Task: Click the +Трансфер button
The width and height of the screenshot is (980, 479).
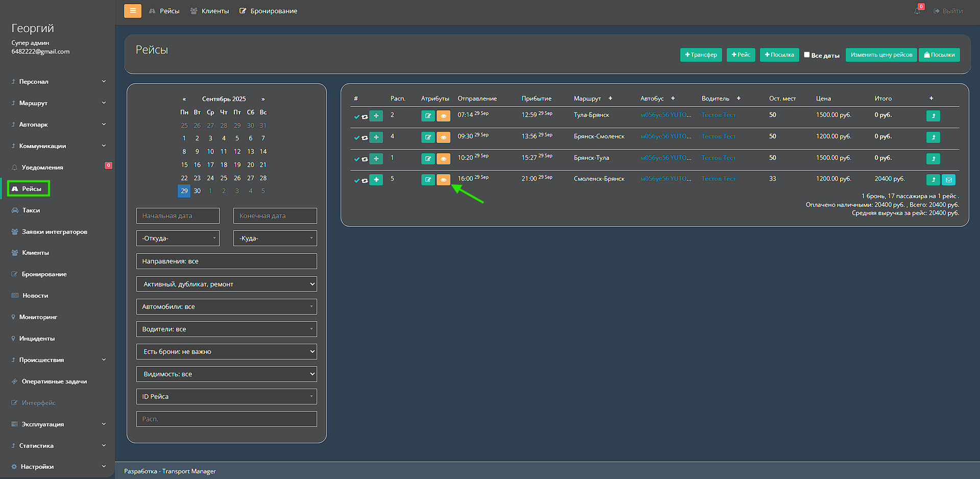Action: 701,55
